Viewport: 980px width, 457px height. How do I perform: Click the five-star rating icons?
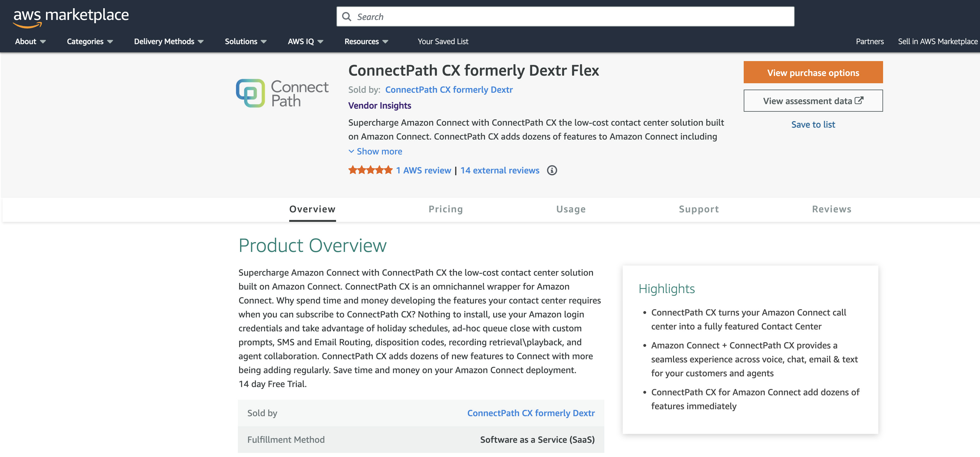[370, 170]
